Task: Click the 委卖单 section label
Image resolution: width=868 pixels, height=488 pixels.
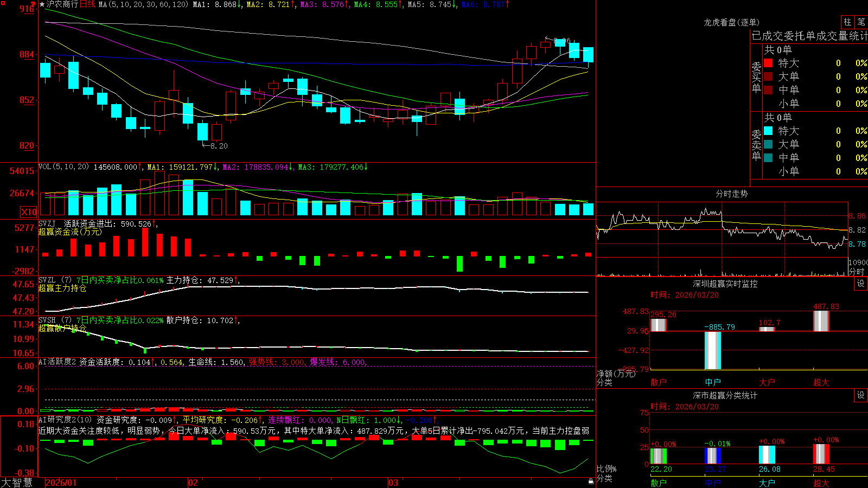Action: pyautogui.click(x=756, y=145)
